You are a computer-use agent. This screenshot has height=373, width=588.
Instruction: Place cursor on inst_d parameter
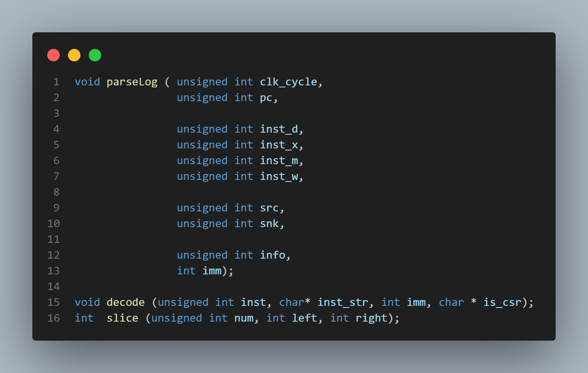tap(279, 129)
